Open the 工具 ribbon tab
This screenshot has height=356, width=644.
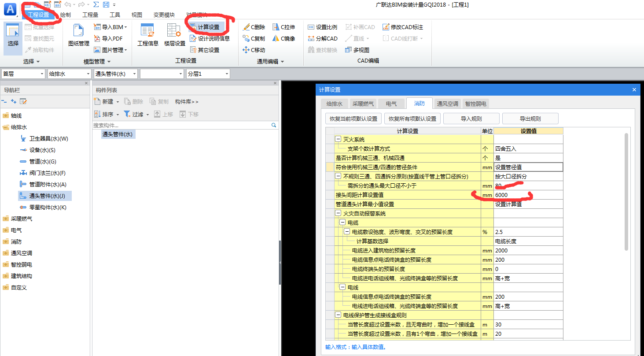click(115, 15)
